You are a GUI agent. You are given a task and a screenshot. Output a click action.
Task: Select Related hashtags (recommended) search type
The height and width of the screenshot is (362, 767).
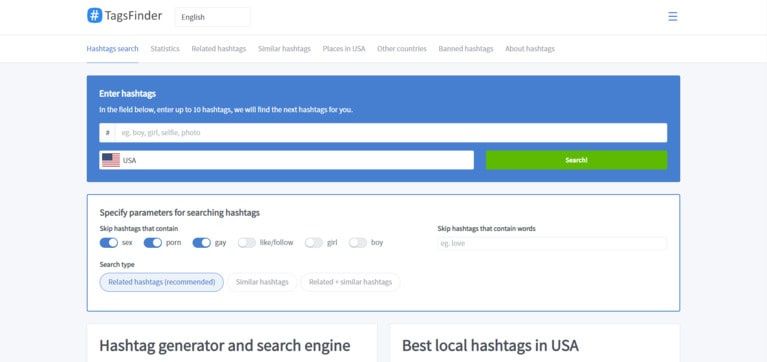click(161, 282)
